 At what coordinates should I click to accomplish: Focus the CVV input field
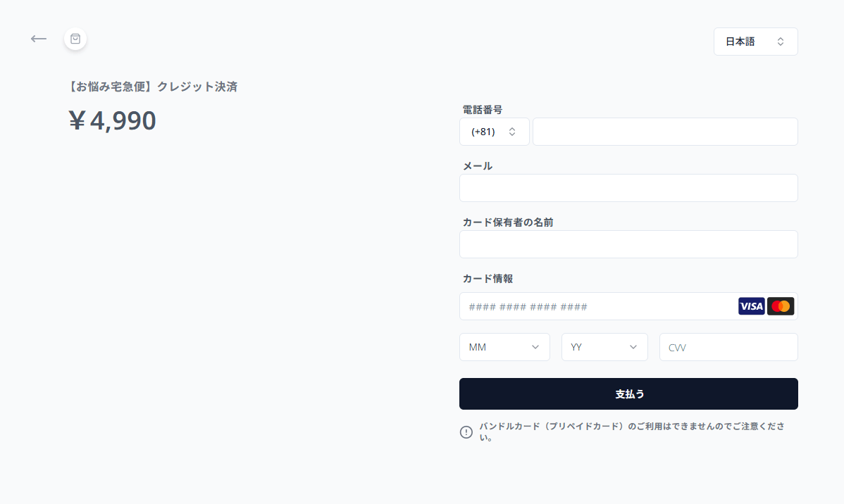coord(728,347)
